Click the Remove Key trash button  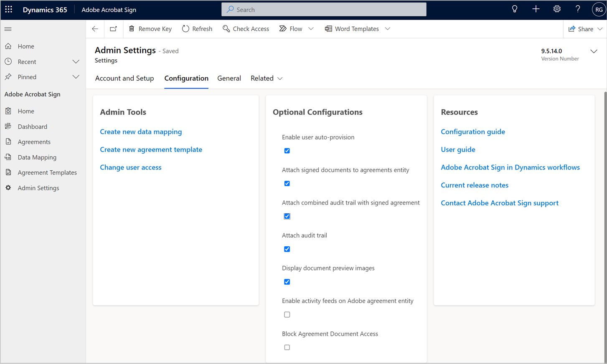pos(150,29)
